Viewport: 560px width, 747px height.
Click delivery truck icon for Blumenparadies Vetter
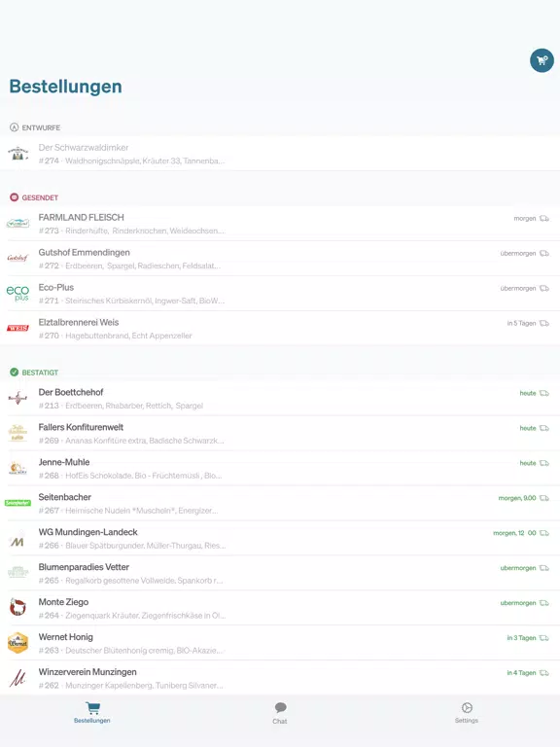tap(544, 568)
